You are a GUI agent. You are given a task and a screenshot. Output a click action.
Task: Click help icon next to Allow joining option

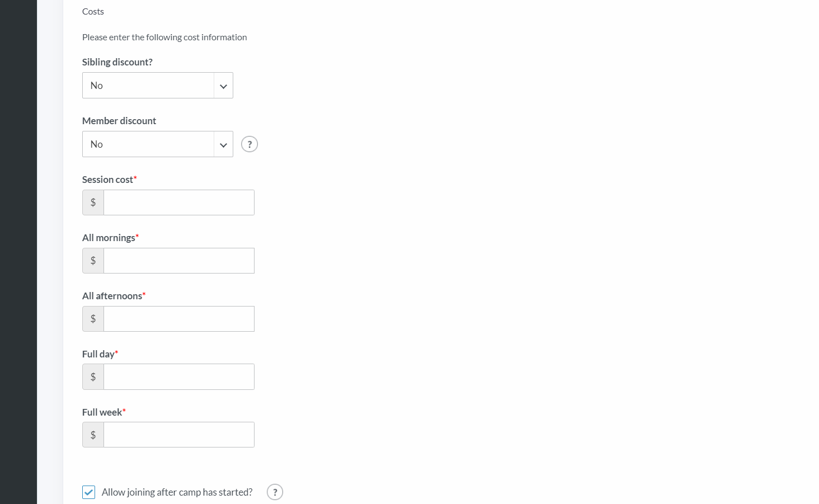(x=275, y=492)
